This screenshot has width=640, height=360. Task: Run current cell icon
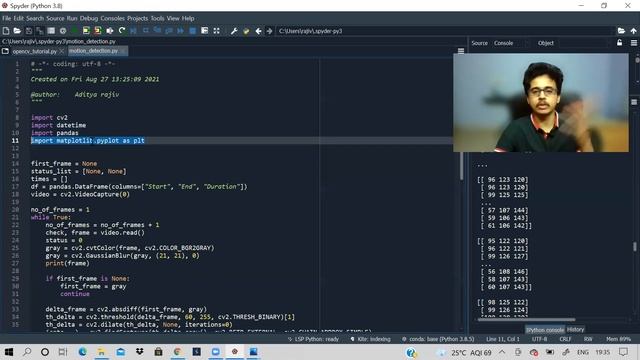86,31
